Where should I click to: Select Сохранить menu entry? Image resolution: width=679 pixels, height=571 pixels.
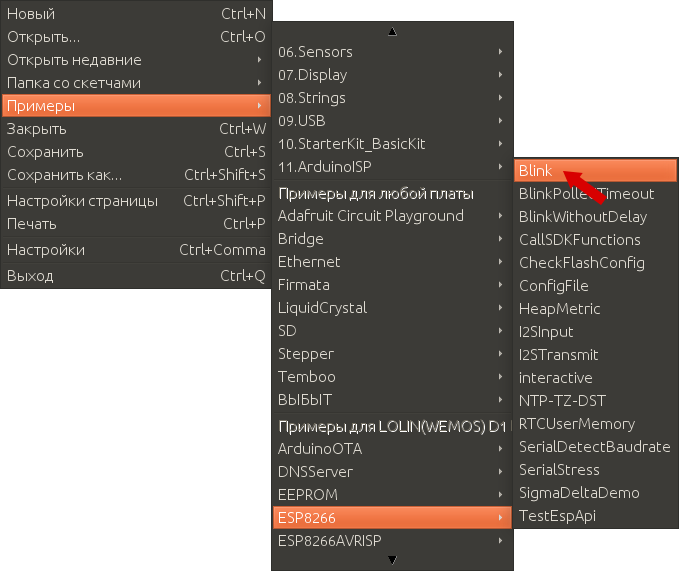[x=136, y=152]
